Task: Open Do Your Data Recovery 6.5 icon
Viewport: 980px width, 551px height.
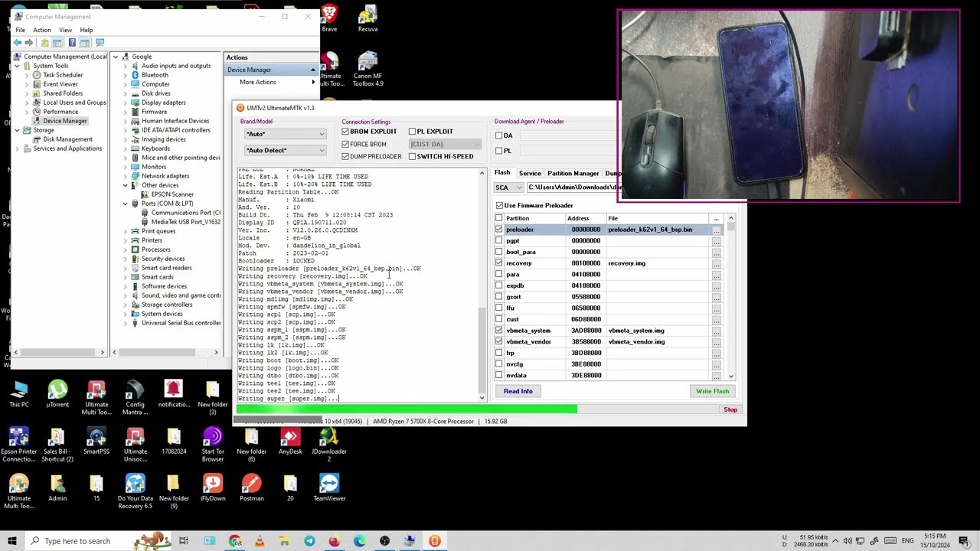Action: coord(135,492)
